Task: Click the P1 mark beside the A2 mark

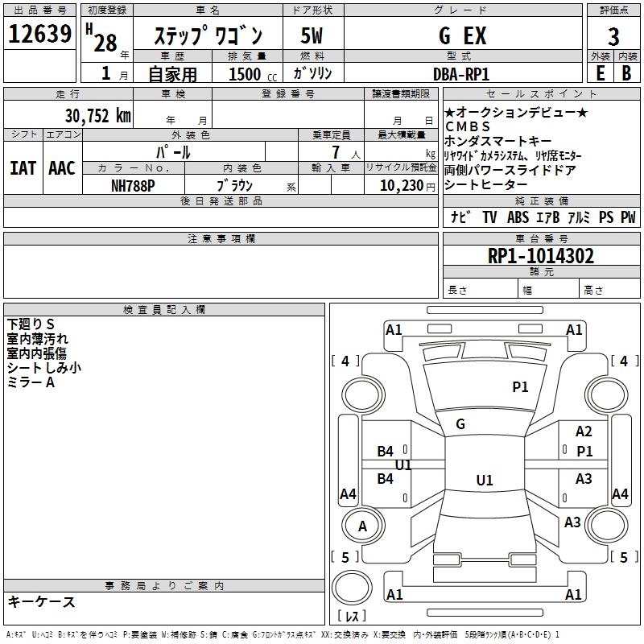Action: pos(584,452)
